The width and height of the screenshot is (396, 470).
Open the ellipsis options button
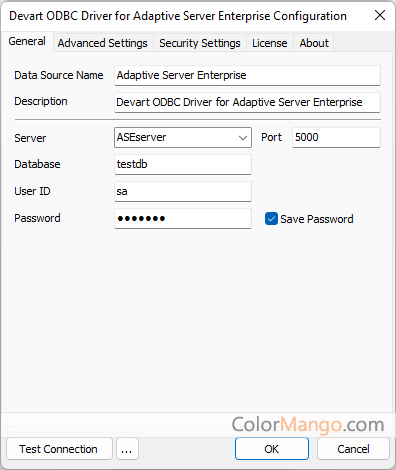[x=127, y=449]
